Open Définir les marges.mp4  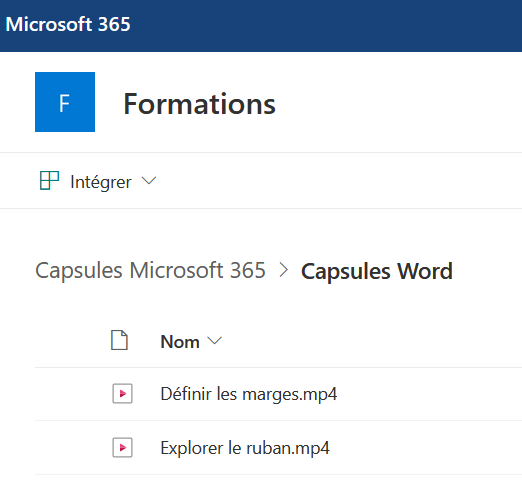249,394
